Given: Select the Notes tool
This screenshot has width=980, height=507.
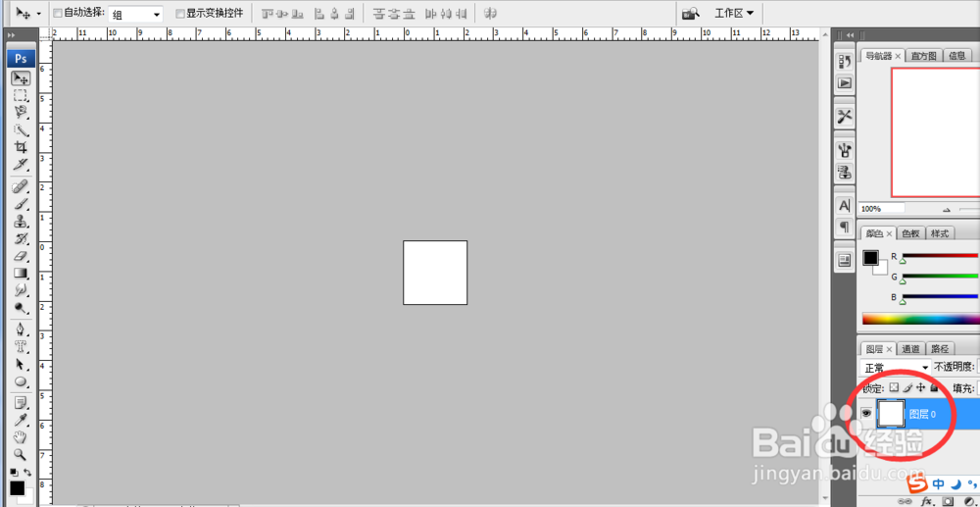Looking at the screenshot, I should (21, 403).
